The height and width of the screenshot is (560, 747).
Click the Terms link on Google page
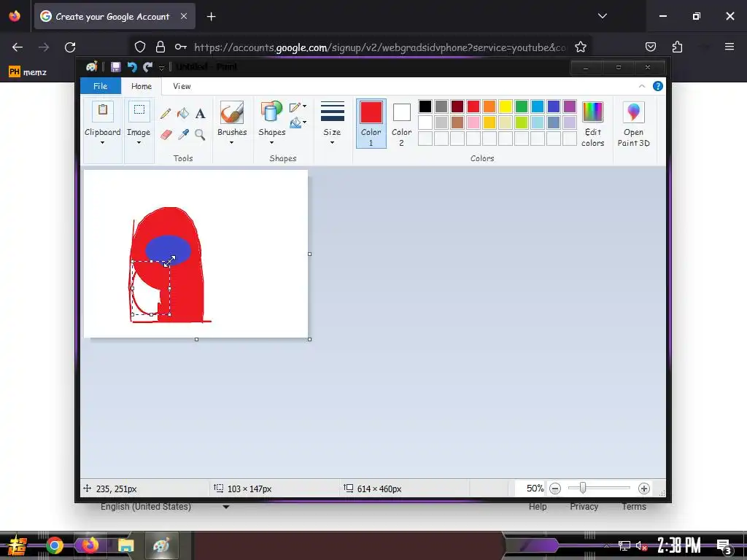634,507
